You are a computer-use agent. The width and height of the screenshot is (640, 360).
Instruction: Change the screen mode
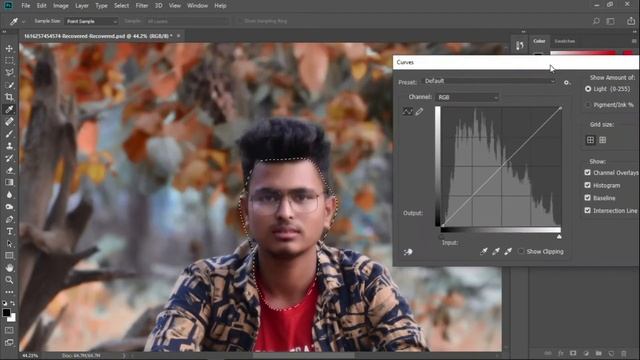tap(9, 342)
